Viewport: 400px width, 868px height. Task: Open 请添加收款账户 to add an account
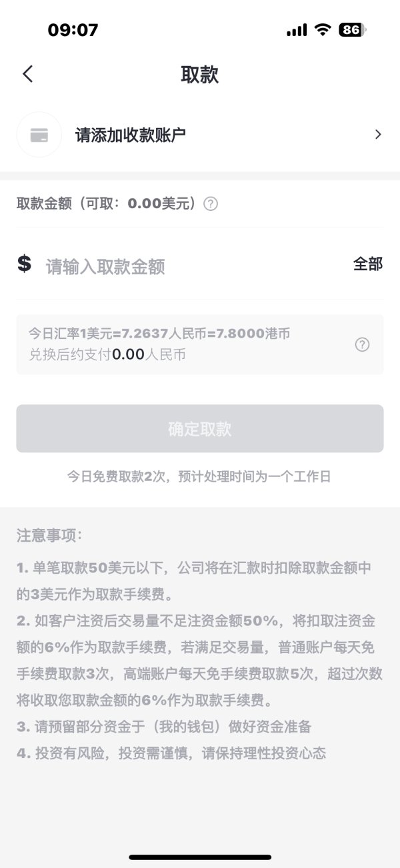tap(131, 135)
